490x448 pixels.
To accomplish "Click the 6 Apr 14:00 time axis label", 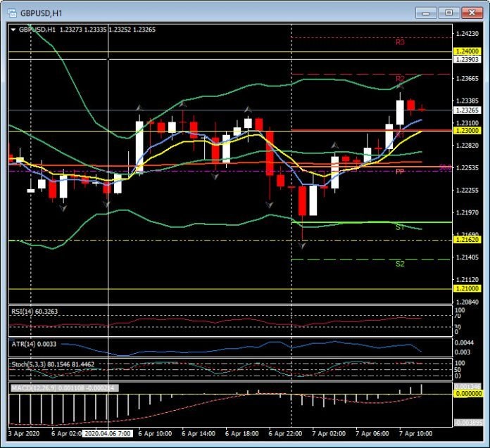I will click(199, 434).
